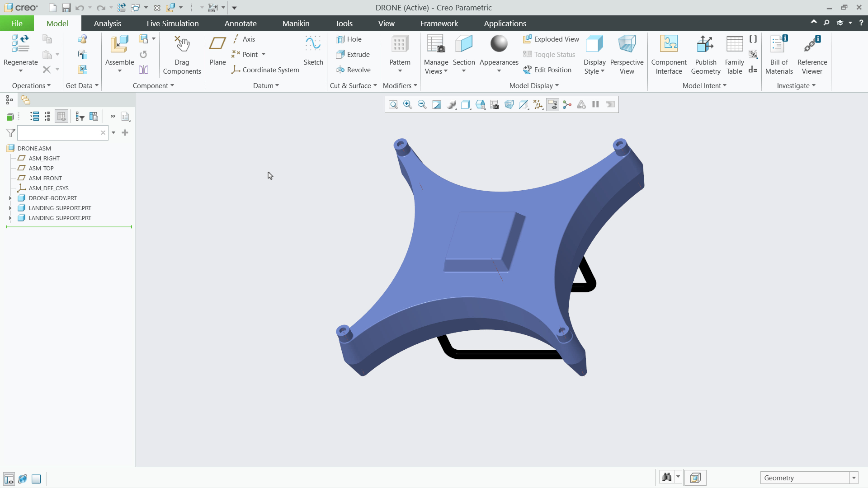Click the Refit zoom icon
Viewport: 868px width, 488px height.
tap(393, 105)
